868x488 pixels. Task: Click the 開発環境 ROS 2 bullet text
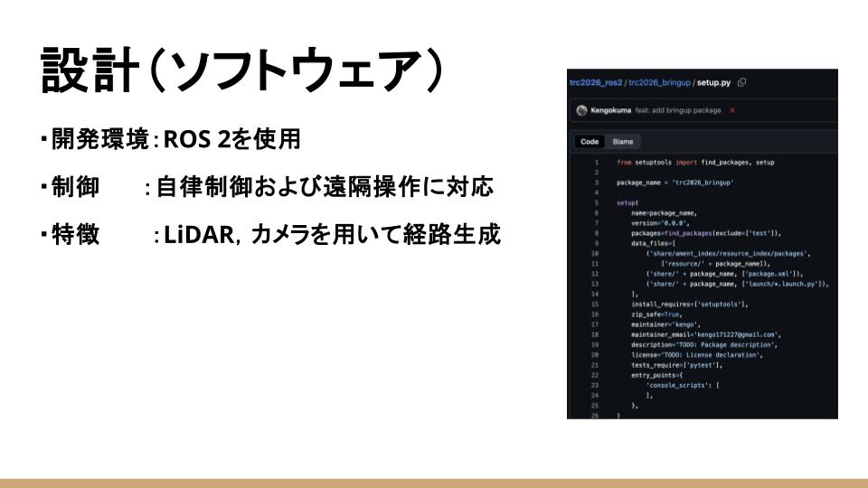170,140
